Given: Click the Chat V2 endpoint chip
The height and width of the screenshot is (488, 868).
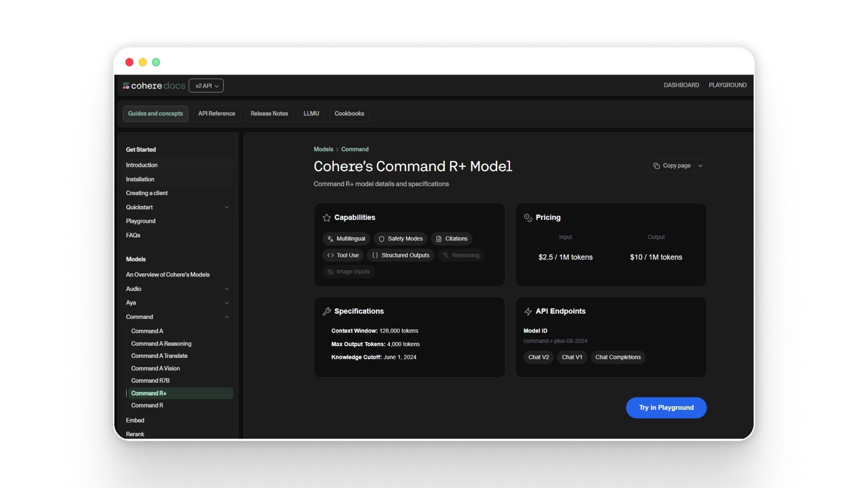Looking at the screenshot, I should tap(538, 357).
